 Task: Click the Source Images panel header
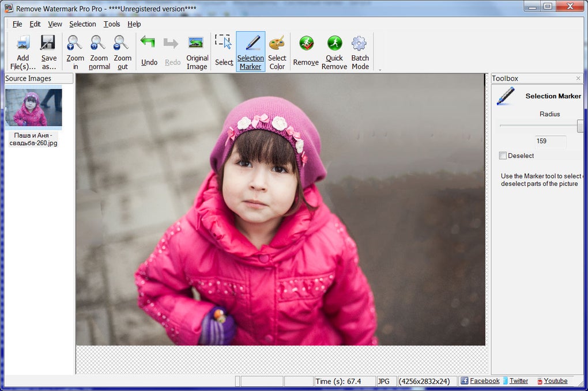(39, 78)
